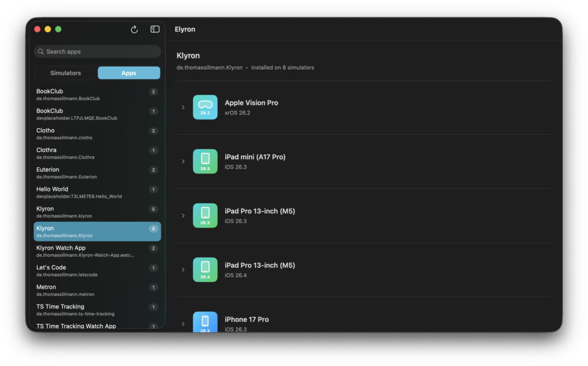
Task: Click the iPad mini (A17 Pro) title text
Action: 255,157
